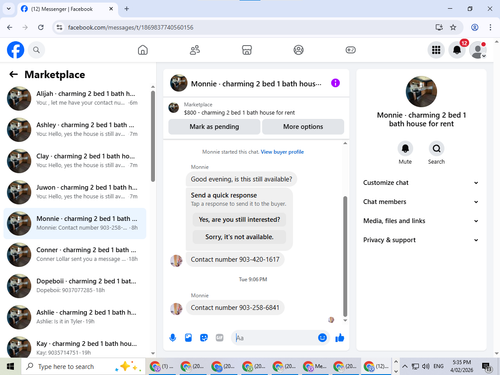Send quick reply 'Yes, are you still interested?'
This screenshot has height=375, width=500.
point(239,219)
